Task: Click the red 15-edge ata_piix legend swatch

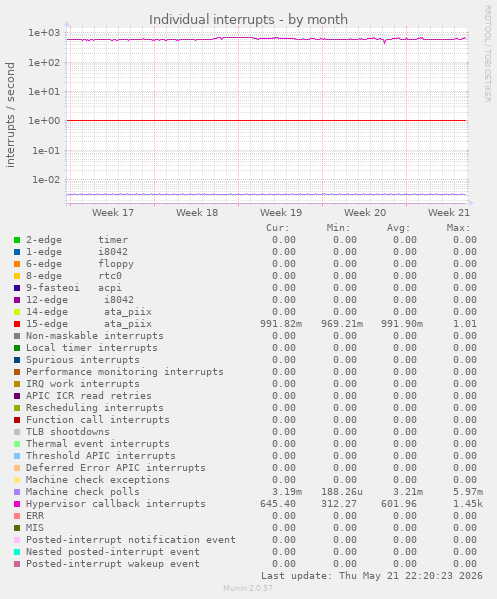Action: click(x=17, y=324)
